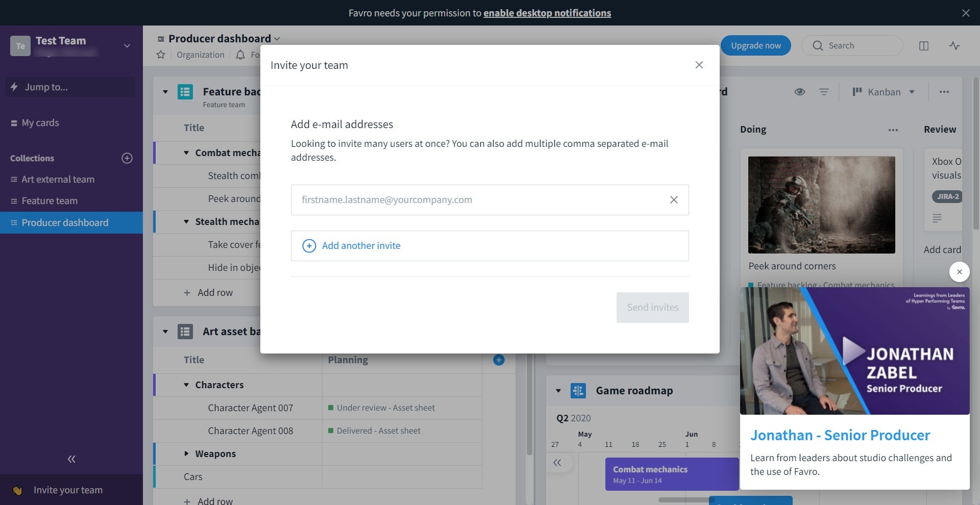Click the Art asset backlog table icon
Screen dimensions: 980x505
[x=185, y=332]
